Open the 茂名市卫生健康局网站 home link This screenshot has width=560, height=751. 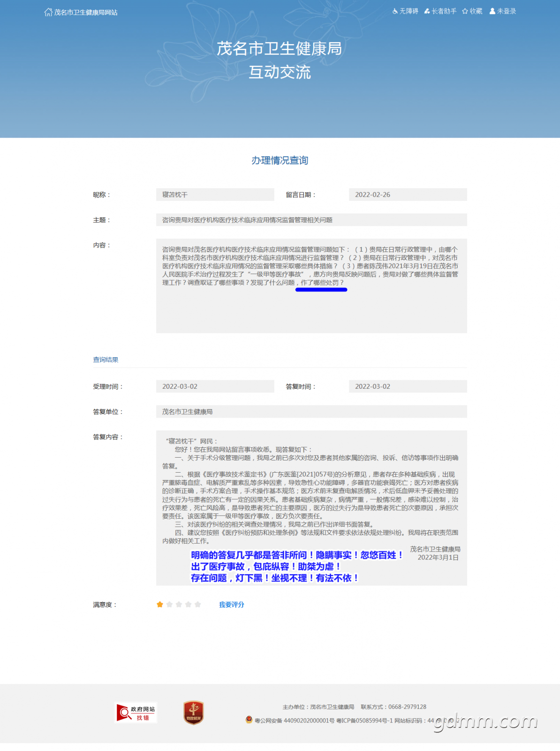coord(86,12)
